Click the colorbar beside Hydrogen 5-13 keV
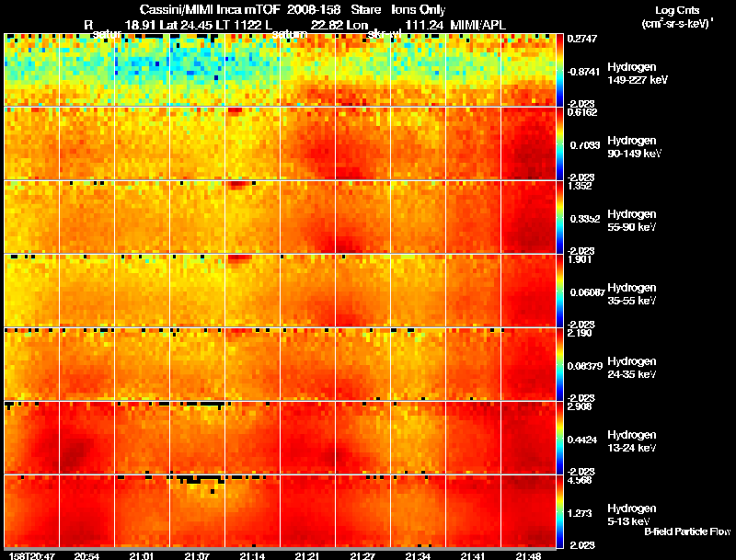Image resolution: width=736 pixels, height=560 pixels. pyautogui.click(x=559, y=511)
